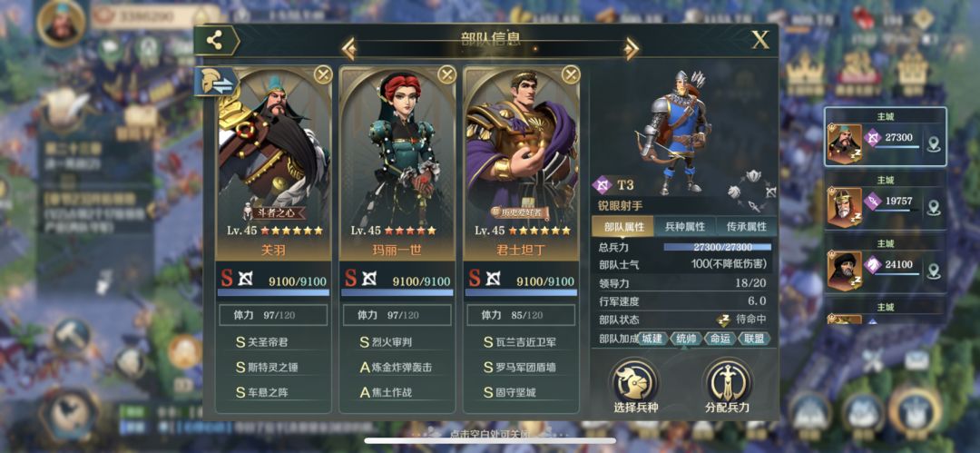Switch to the 传承属性 tab
Screen dimensions: 980x453
click(x=742, y=227)
